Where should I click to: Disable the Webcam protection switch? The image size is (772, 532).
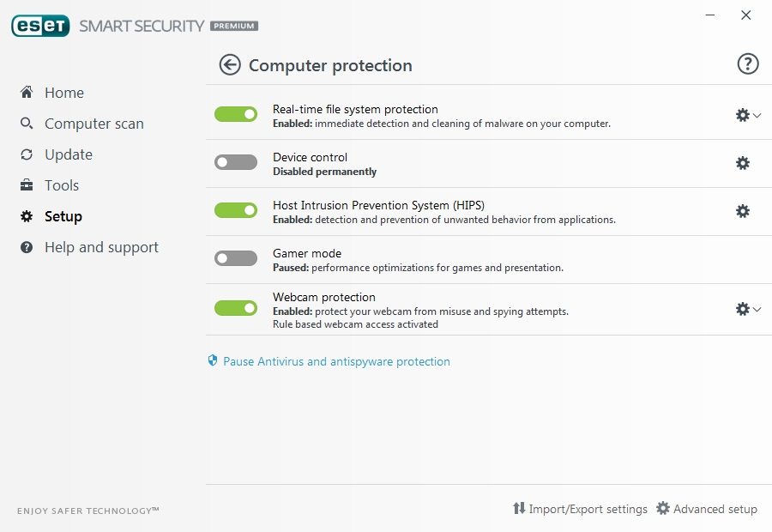pos(236,308)
